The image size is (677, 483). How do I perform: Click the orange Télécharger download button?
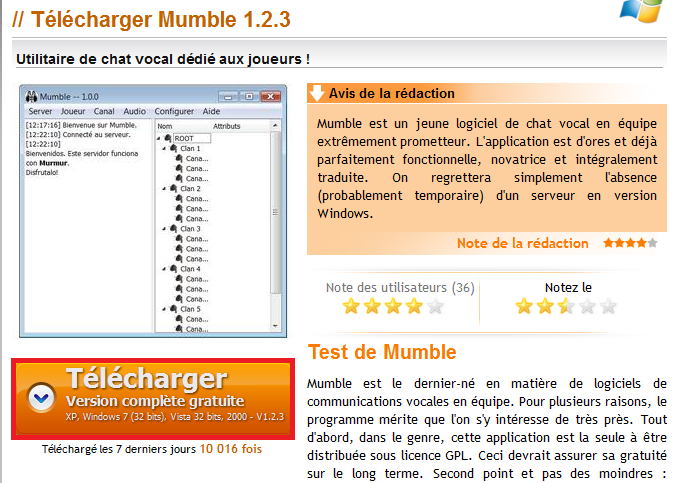pos(153,398)
